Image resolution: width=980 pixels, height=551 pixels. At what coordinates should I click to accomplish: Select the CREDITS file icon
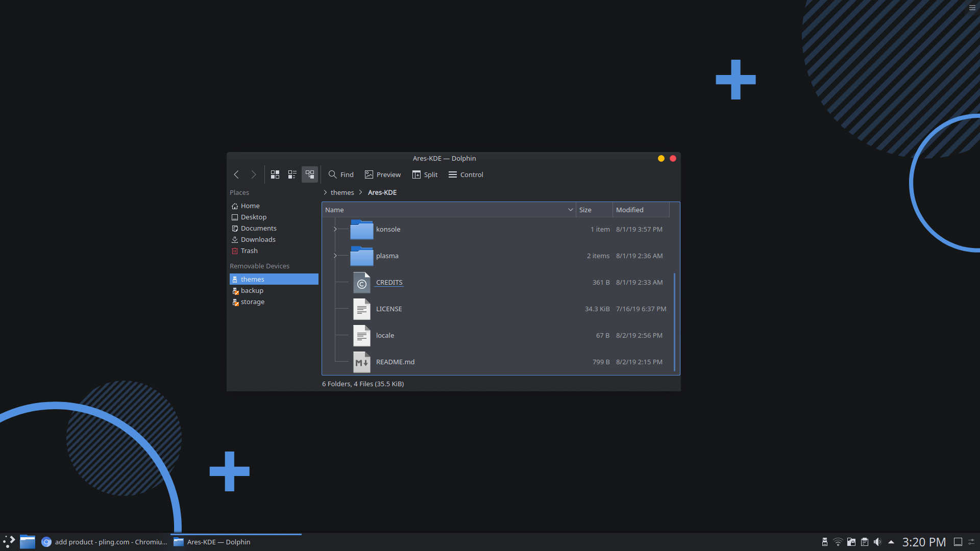361,283
